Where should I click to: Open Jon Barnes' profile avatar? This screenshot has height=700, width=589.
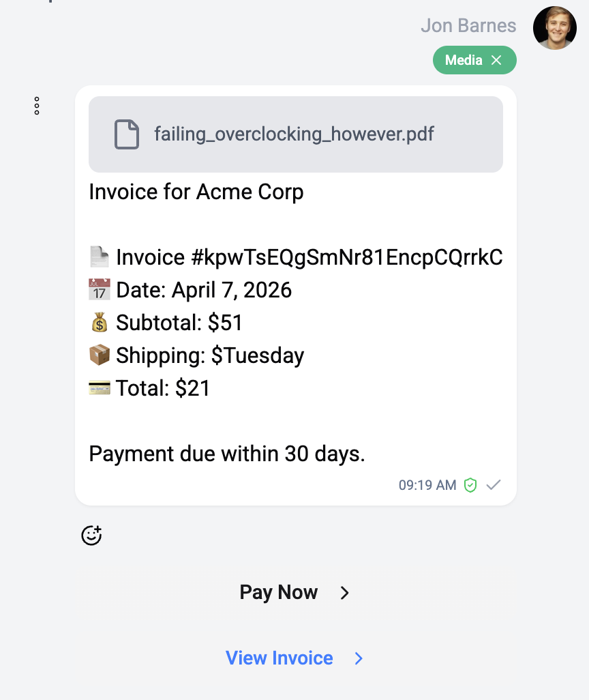[554, 28]
